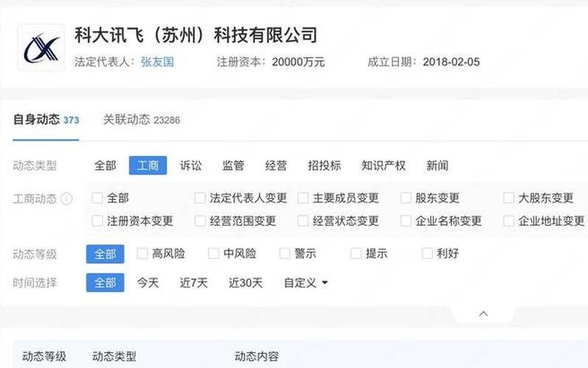This screenshot has width=588, height=368.
Task: Collapse the filter panel with the up chevron
Action: click(x=484, y=314)
